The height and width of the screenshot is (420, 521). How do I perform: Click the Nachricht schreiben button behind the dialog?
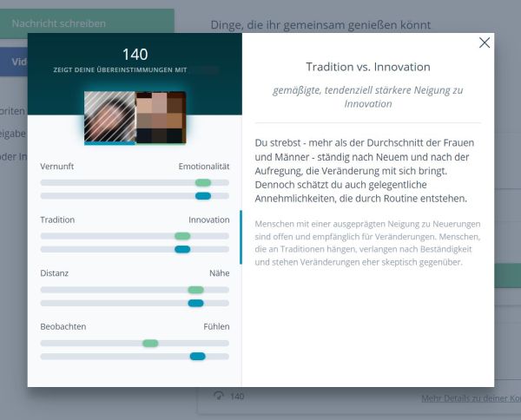point(87,23)
